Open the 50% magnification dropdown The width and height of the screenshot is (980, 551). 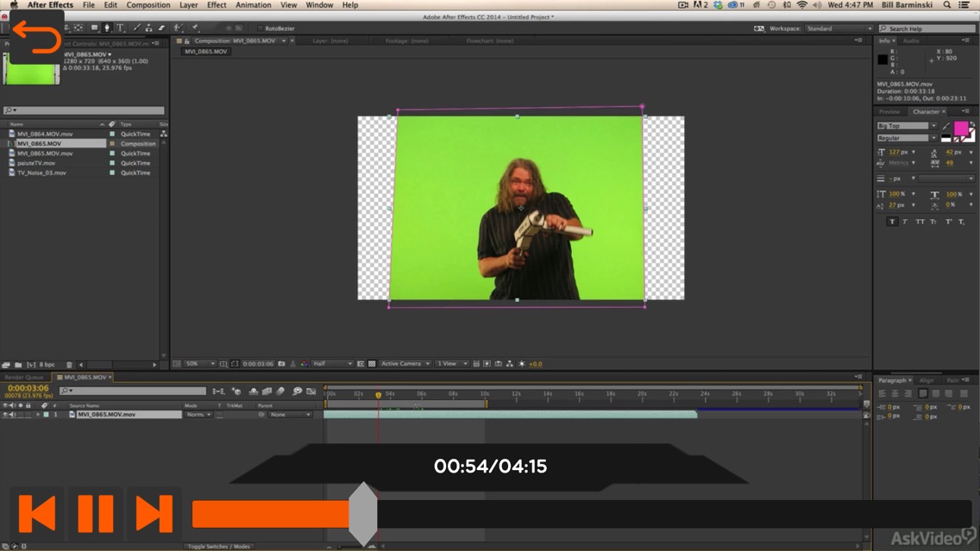pos(201,364)
